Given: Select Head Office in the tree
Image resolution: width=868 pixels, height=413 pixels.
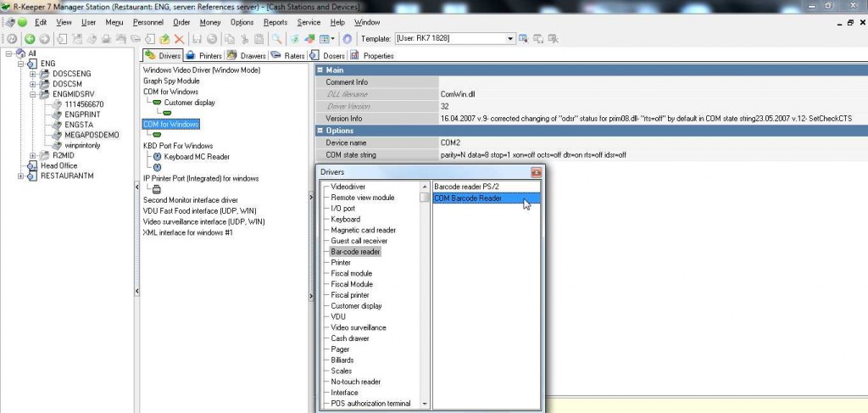Looking at the screenshot, I should (x=58, y=165).
